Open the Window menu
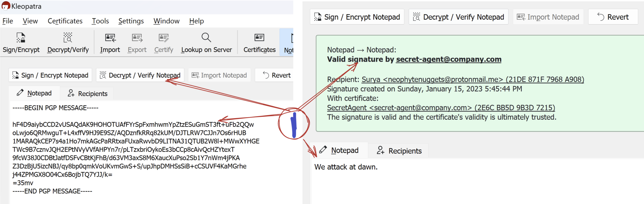The width and height of the screenshot is (644, 204). (x=166, y=21)
